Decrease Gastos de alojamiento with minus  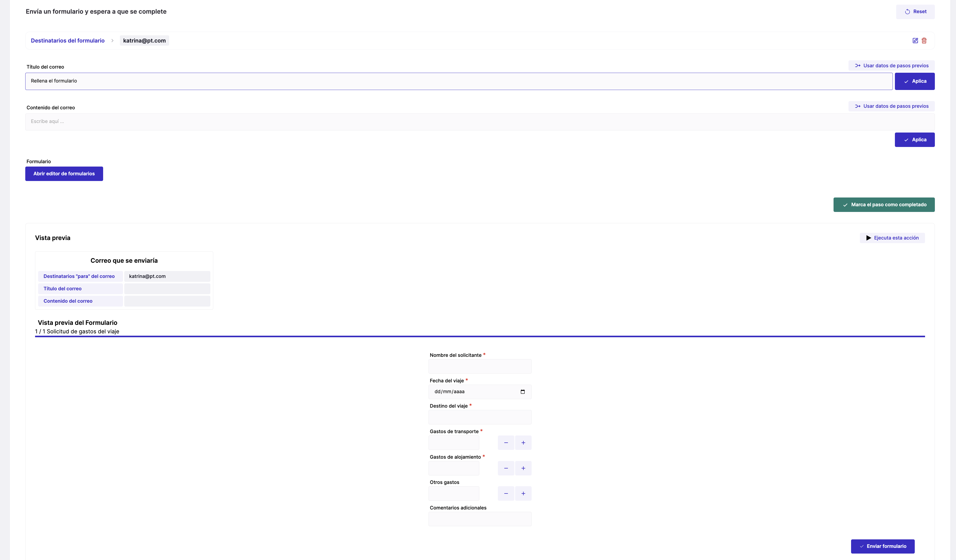point(506,468)
